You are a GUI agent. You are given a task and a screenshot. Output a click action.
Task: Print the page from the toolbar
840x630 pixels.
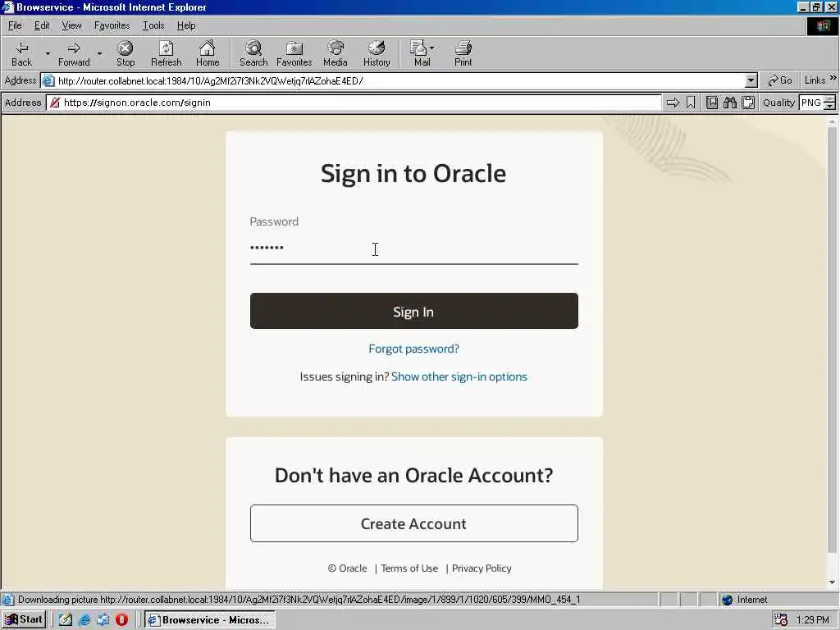click(463, 53)
